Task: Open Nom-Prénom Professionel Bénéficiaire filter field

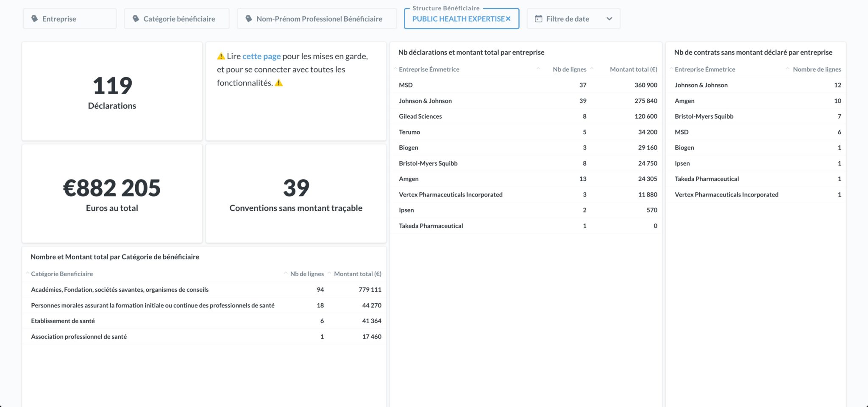Action: tap(317, 19)
